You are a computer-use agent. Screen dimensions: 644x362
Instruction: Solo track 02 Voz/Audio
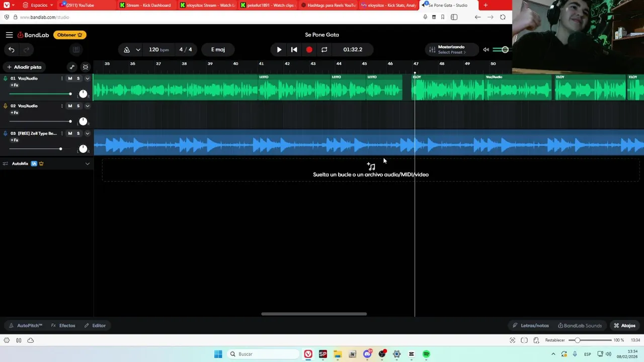pyautogui.click(x=78, y=106)
